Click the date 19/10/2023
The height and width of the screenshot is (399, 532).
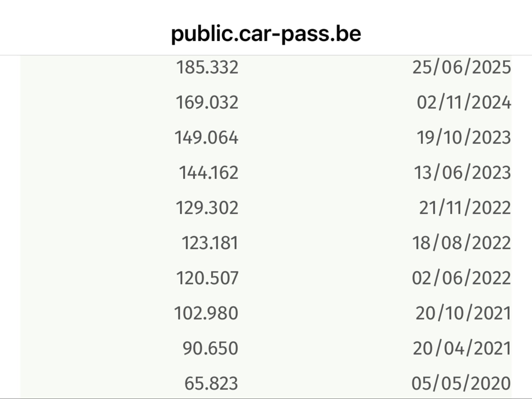tap(464, 138)
